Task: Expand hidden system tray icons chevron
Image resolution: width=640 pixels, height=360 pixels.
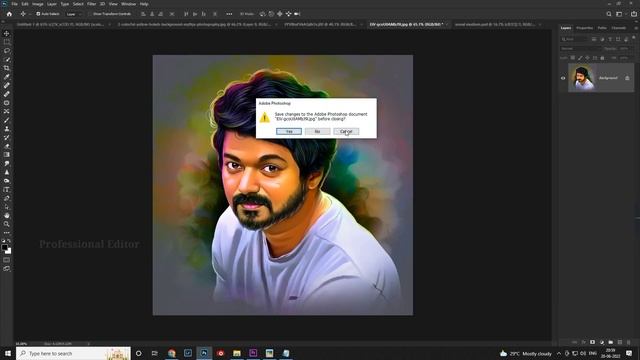Action: (x=559, y=353)
